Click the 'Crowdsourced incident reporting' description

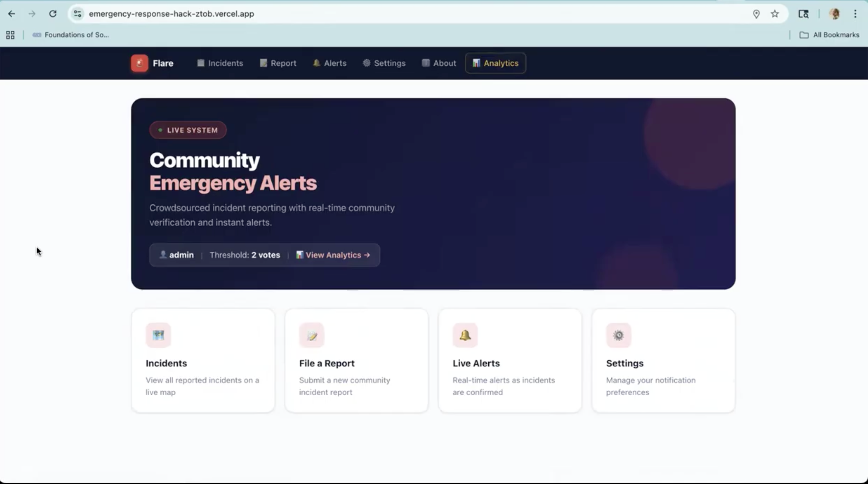[272, 215]
